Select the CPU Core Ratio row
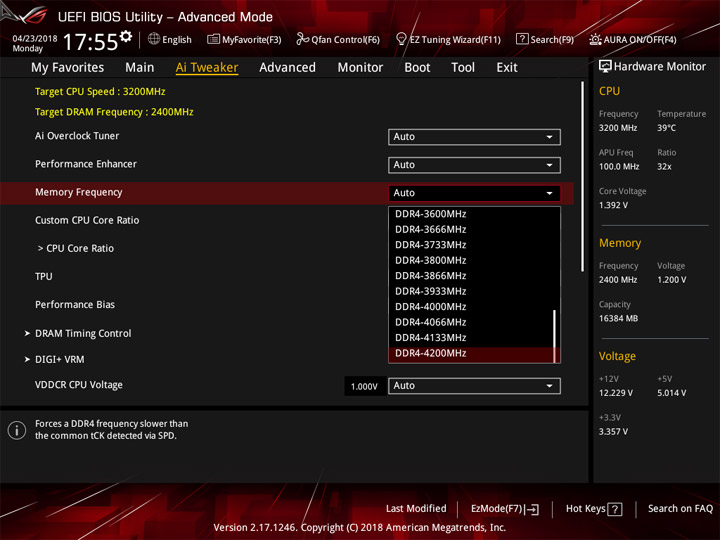 click(x=75, y=248)
